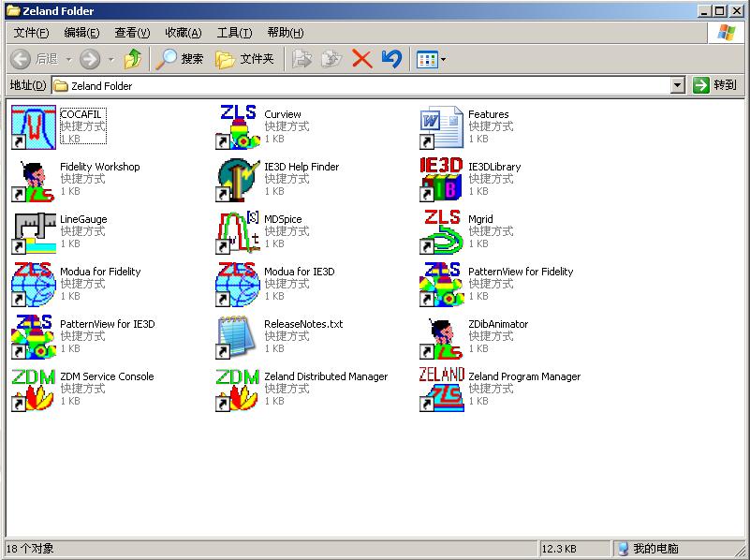The width and height of the screenshot is (750, 560).
Task: Toggle the Folders (文件夹) pane button
Action: (244, 59)
